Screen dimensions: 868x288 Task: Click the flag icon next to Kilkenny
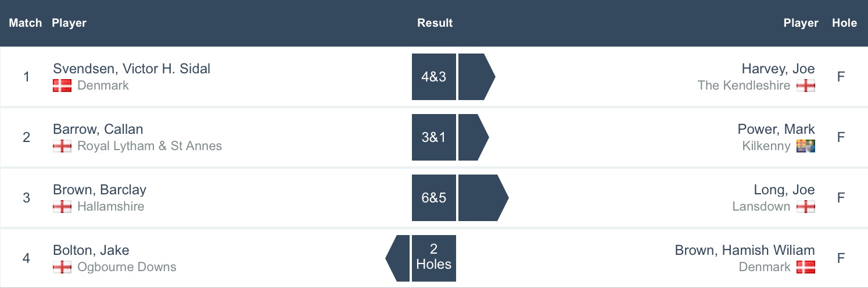(806, 146)
